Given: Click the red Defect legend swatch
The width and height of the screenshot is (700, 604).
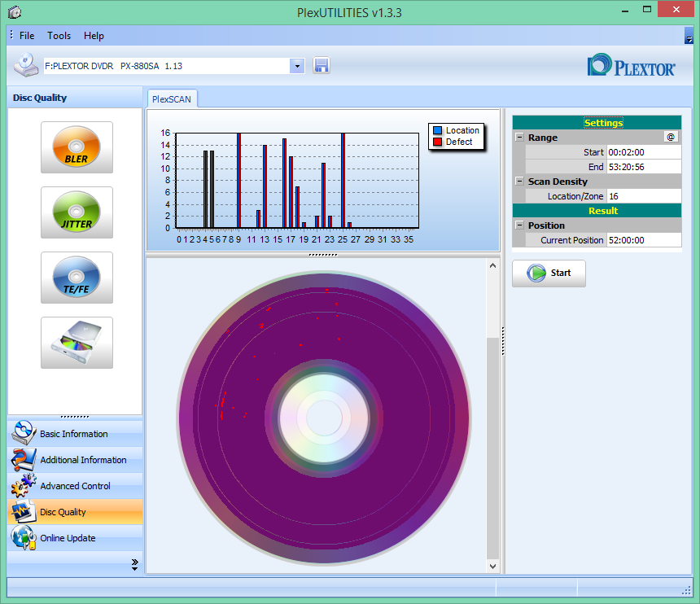Looking at the screenshot, I should click(438, 142).
